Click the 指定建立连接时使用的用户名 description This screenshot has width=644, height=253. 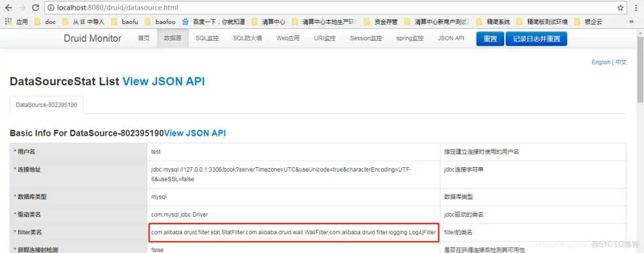(482, 151)
